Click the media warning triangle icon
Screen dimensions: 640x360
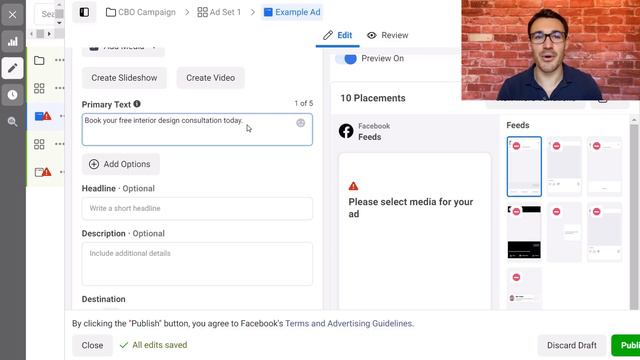pos(353,186)
